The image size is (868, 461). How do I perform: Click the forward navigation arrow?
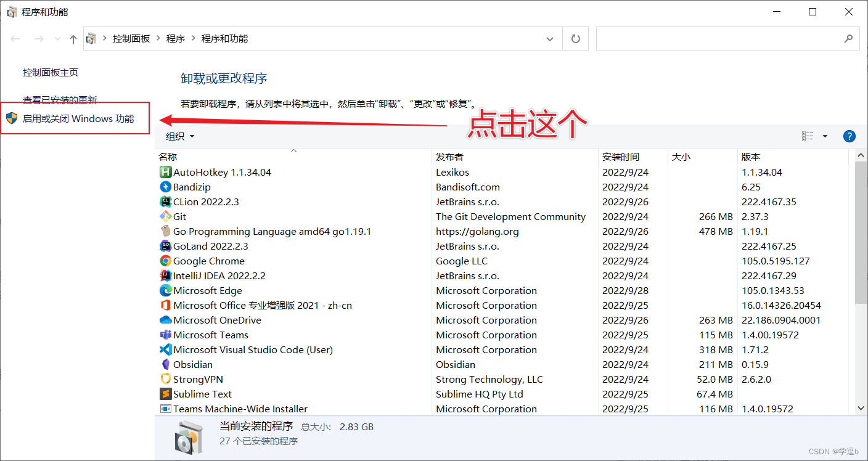click(39, 39)
